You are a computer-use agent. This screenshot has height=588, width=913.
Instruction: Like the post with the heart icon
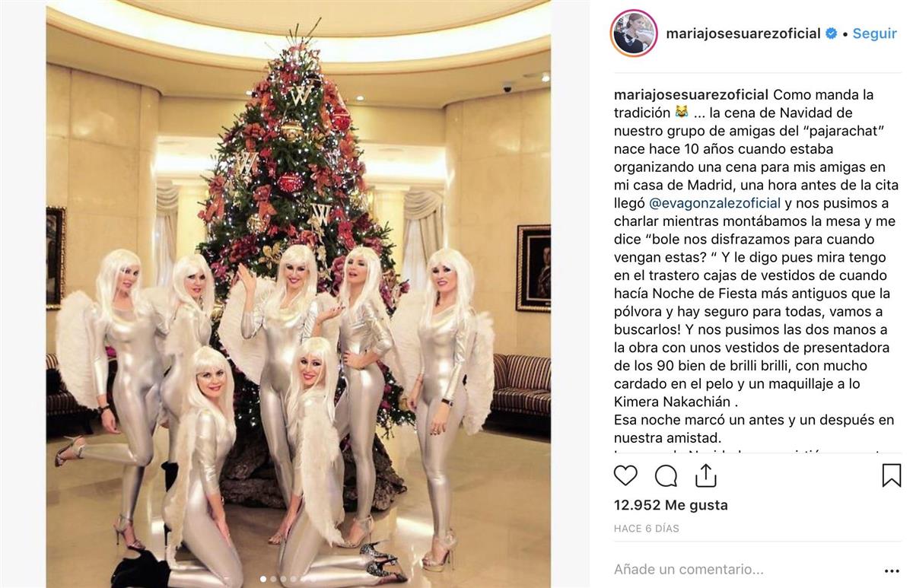click(625, 475)
